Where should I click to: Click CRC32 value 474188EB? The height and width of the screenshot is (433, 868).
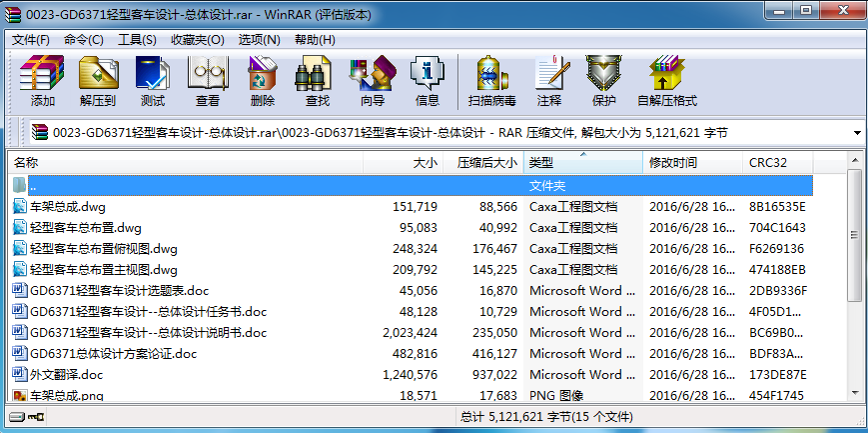[x=777, y=270]
